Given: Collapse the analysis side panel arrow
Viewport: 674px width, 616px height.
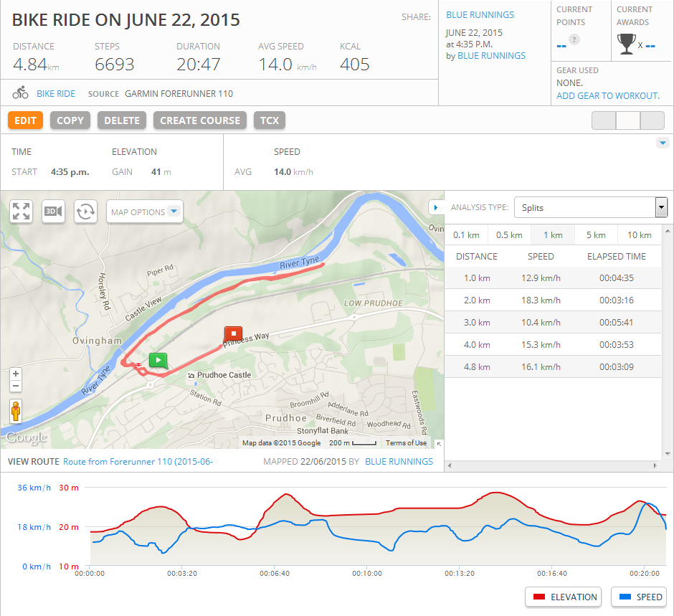Looking at the screenshot, I should click(x=435, y=207).
